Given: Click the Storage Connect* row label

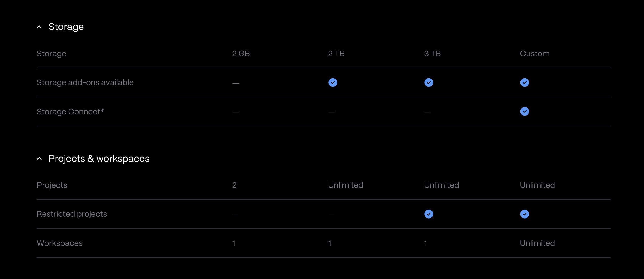Looking at the screenshot, I should tap(70, 112).
